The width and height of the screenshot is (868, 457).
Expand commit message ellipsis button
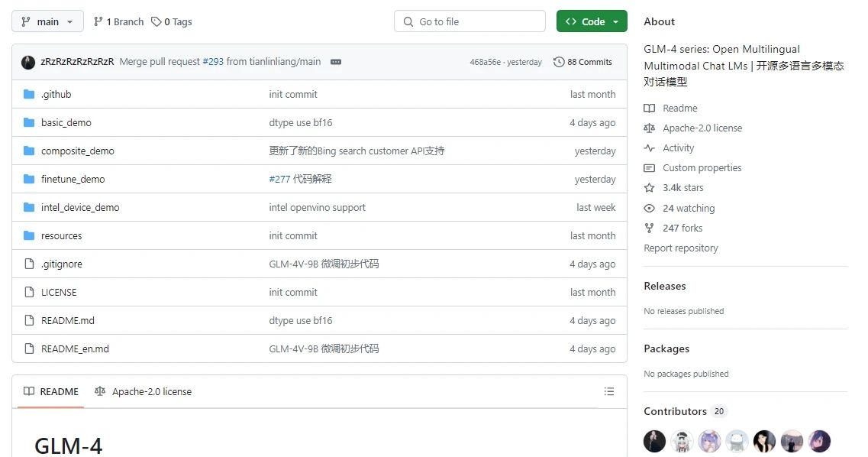coord(336,62)
